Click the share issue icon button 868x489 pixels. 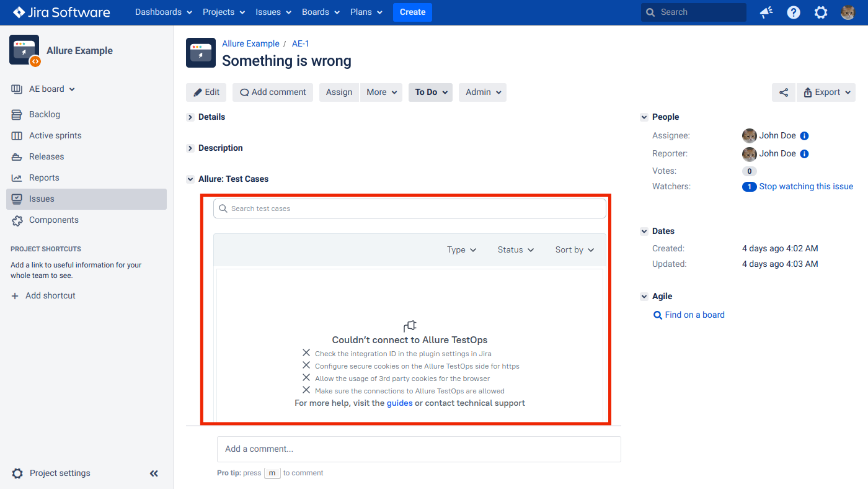click(x=784, y=92)
